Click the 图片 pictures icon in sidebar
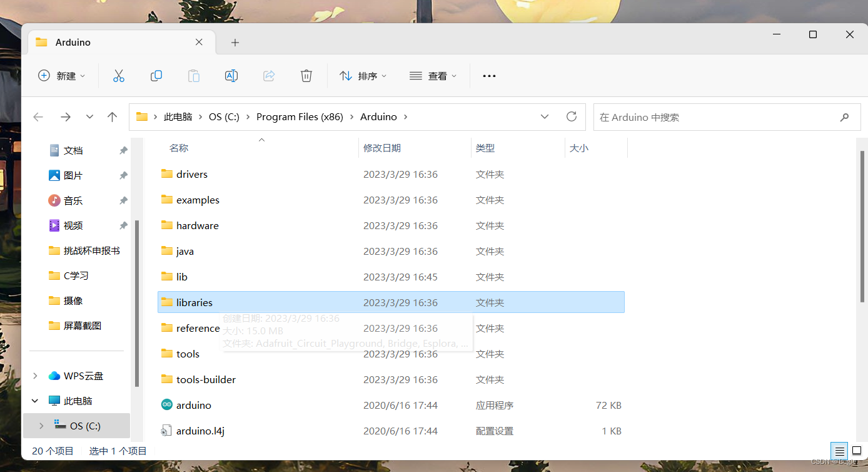 54,175
